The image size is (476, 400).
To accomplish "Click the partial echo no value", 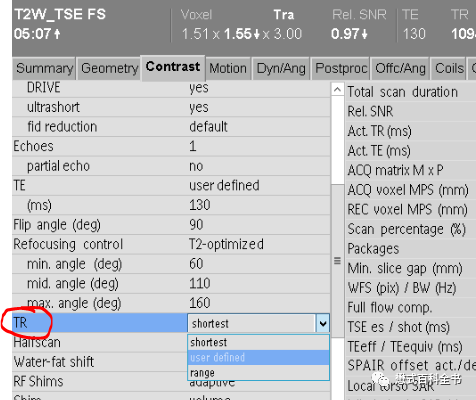I will point(196,166).
